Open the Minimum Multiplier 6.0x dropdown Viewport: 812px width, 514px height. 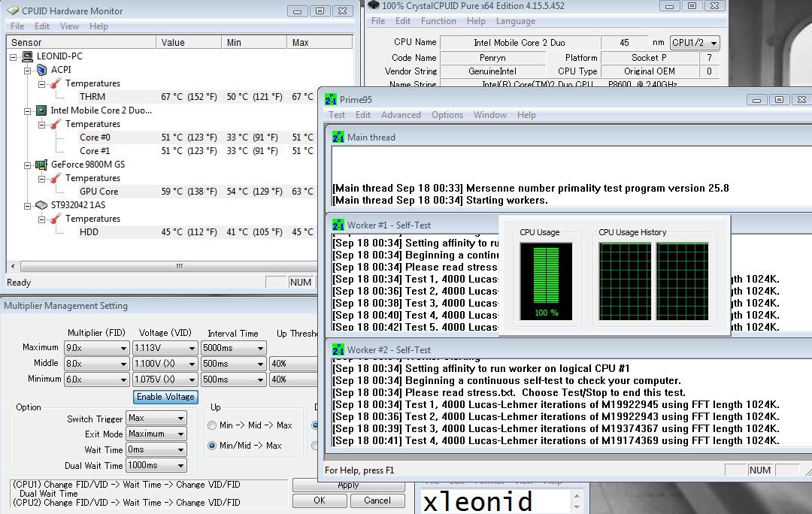[96, 379]
